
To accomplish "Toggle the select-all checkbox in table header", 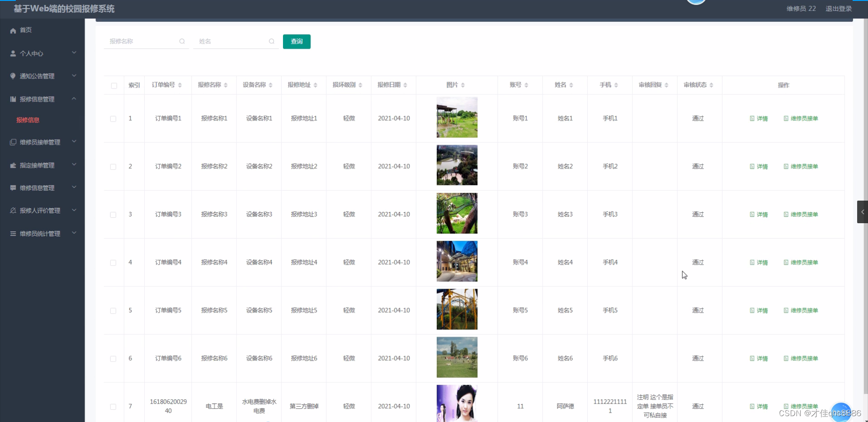I will pyautogui.click(x=114, y=85).
